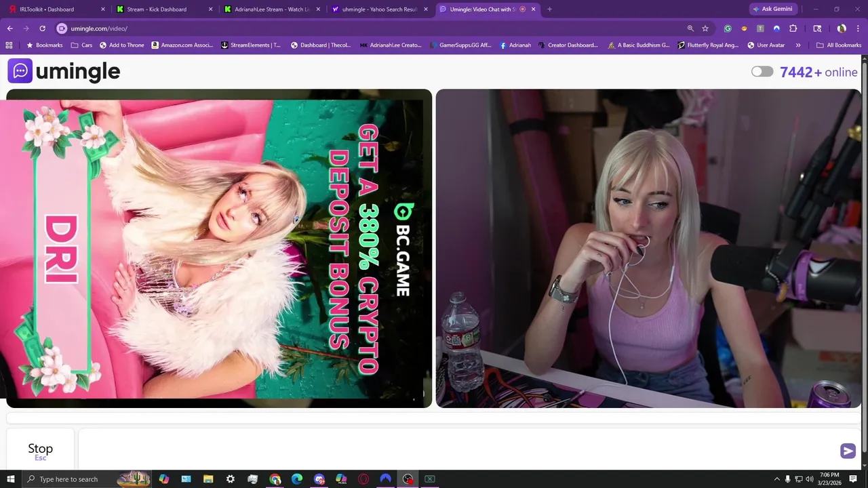This screenshot has width=868, height=488.
Task: Click the microphone icon in the system tray
Action: coord(787,479)
